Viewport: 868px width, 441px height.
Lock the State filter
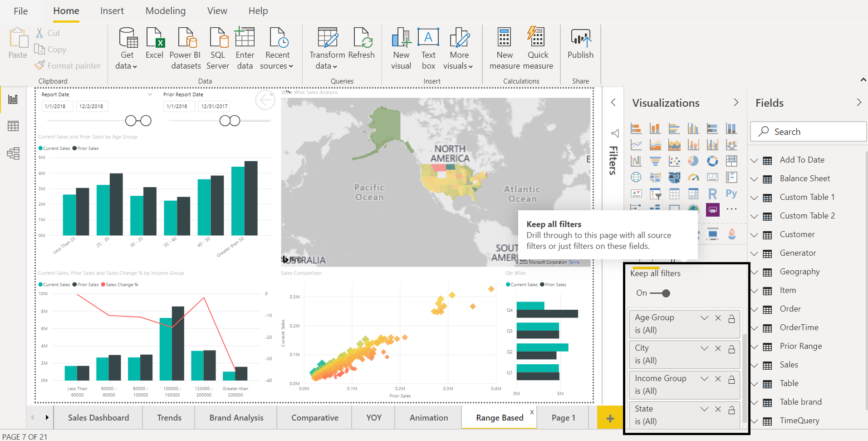point(731,410)
